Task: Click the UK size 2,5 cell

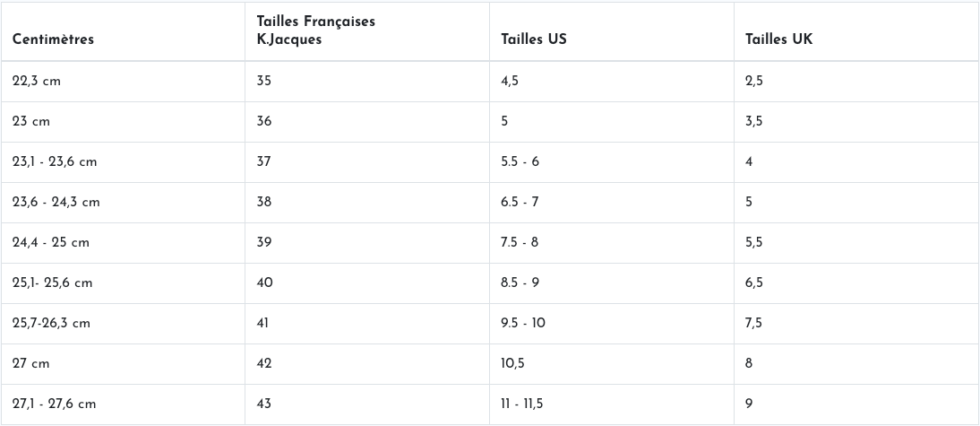Action: point(753,81)
